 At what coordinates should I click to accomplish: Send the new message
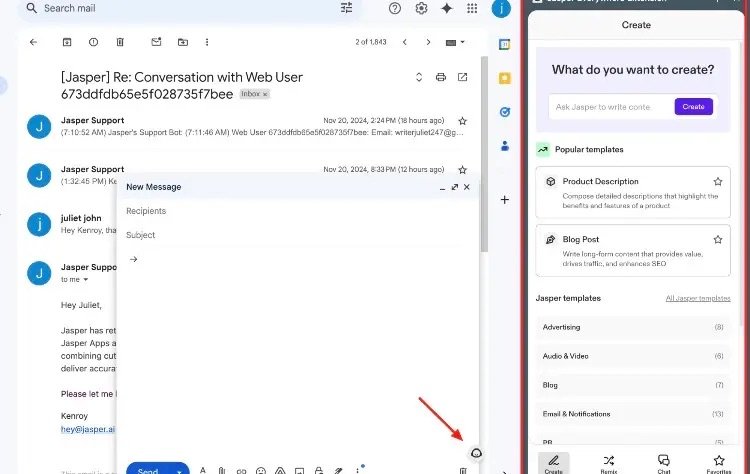click(149, 470)
